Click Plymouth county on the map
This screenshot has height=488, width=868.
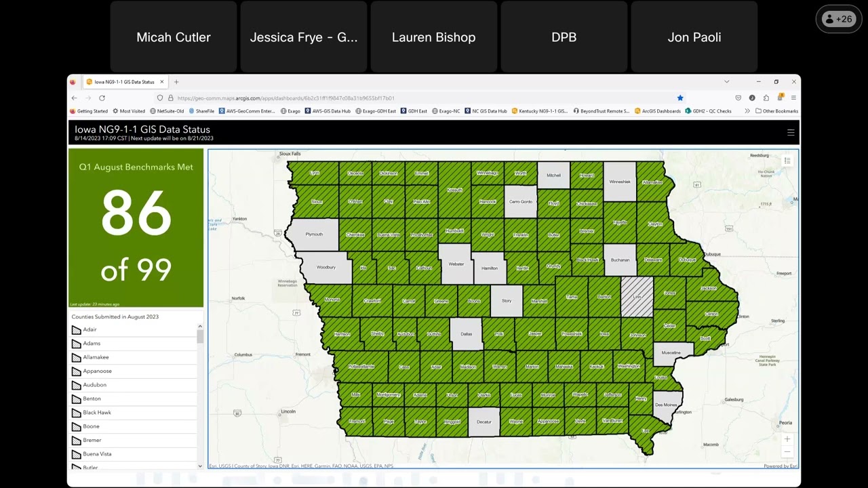[x=313, y=235]
